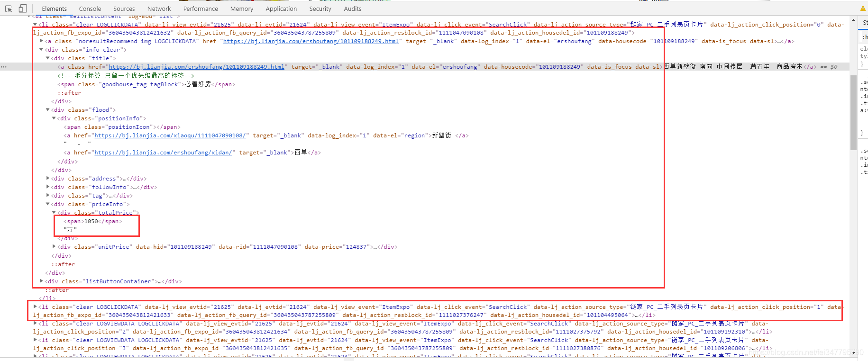Click the " - " text node in positionInfo
868x361 pixels.
click(x=77, y=144)
